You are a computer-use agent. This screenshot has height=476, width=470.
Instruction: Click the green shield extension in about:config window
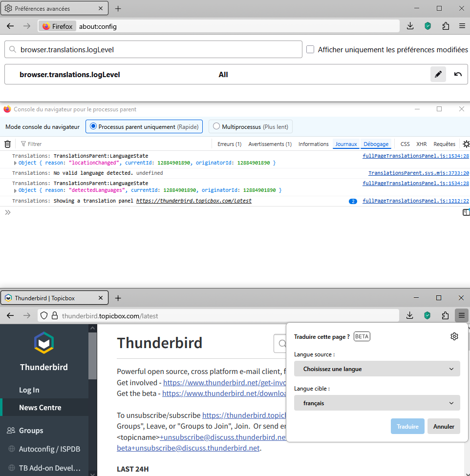click(428, 26)
